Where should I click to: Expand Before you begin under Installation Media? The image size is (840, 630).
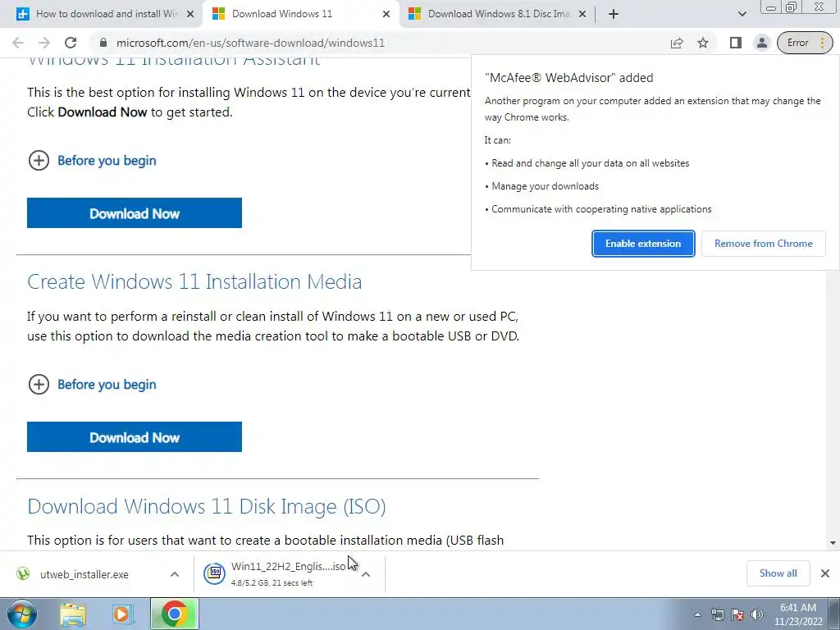92,384
